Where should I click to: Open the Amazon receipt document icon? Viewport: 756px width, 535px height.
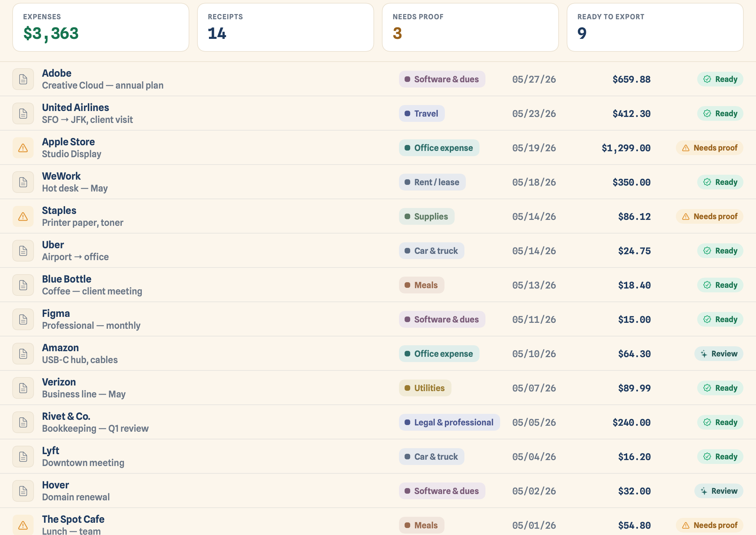(23, 354)
